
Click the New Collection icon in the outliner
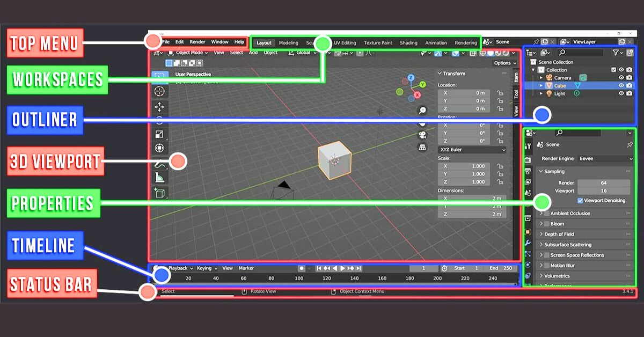pyautogui.click(x=630, y=53)
